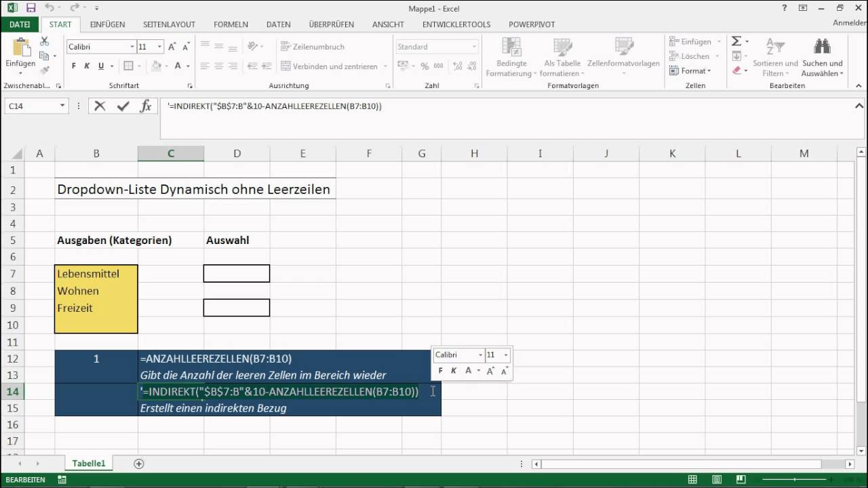
Task: Click the percent format icon
Action: 425,66
